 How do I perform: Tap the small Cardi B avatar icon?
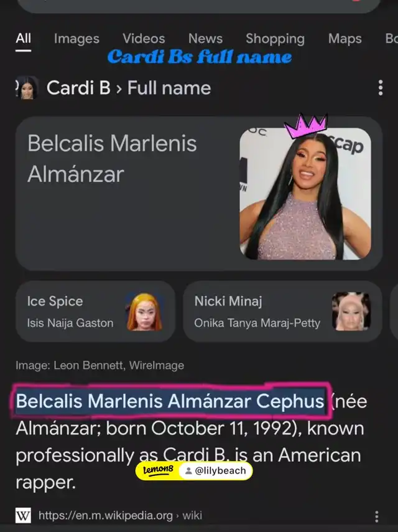[x=27, y=88]
